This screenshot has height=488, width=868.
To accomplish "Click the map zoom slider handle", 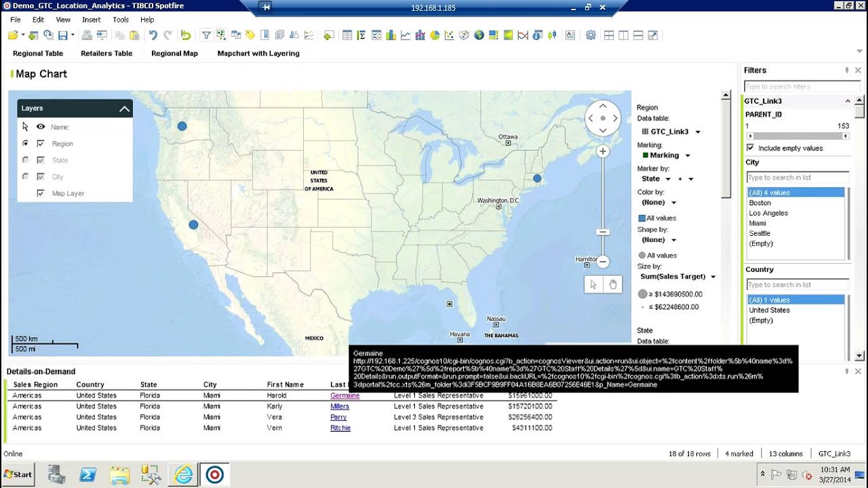I will [603, 232].
